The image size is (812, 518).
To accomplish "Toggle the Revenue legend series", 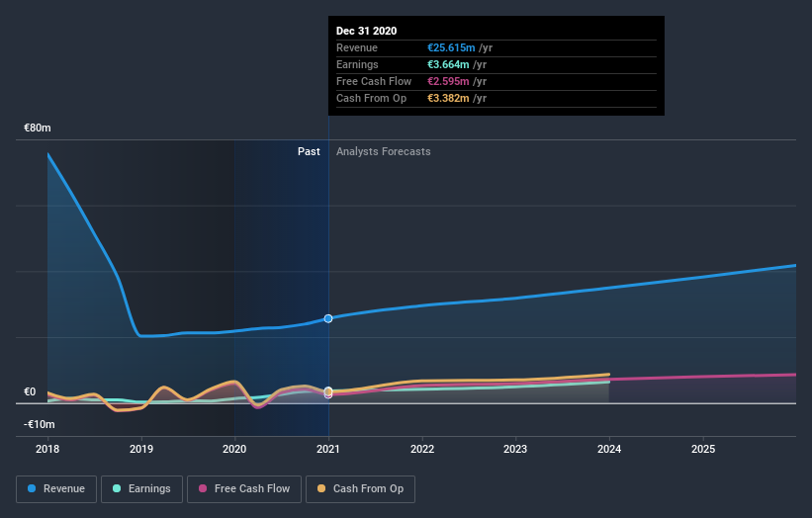I will (x=56, y=489).
